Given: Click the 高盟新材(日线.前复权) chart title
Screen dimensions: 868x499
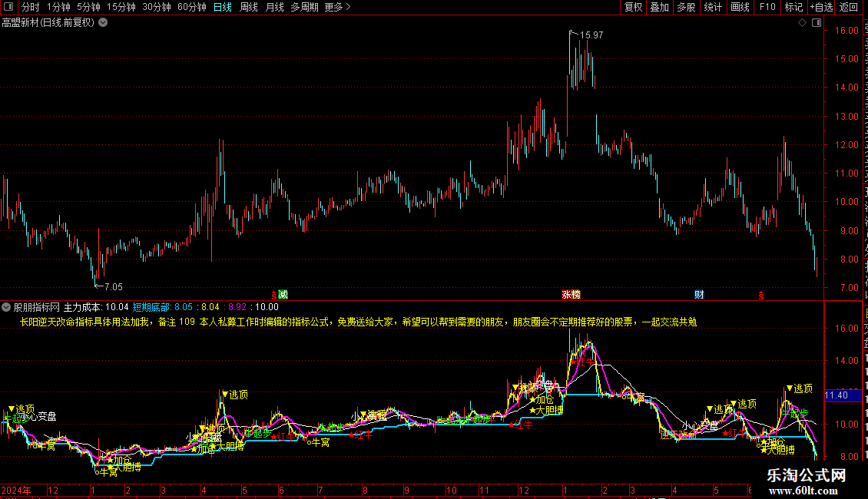Looking at the screenshot, I should [48, 23].
